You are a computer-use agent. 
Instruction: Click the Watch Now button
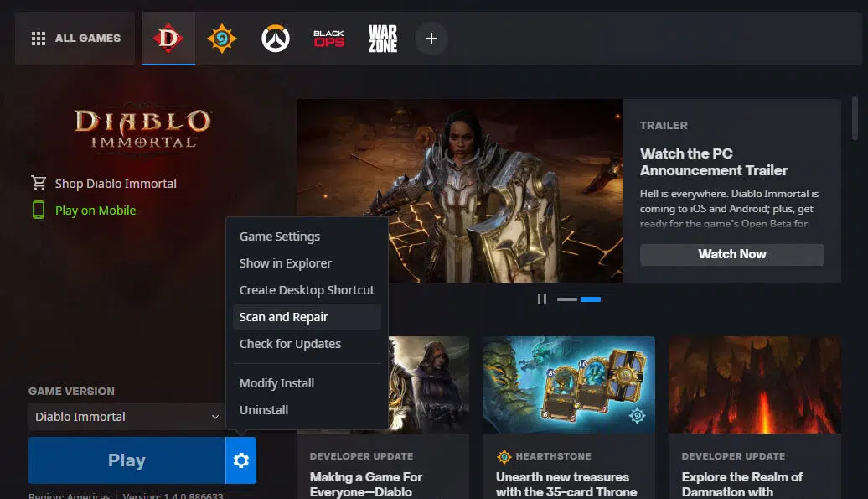731,254
